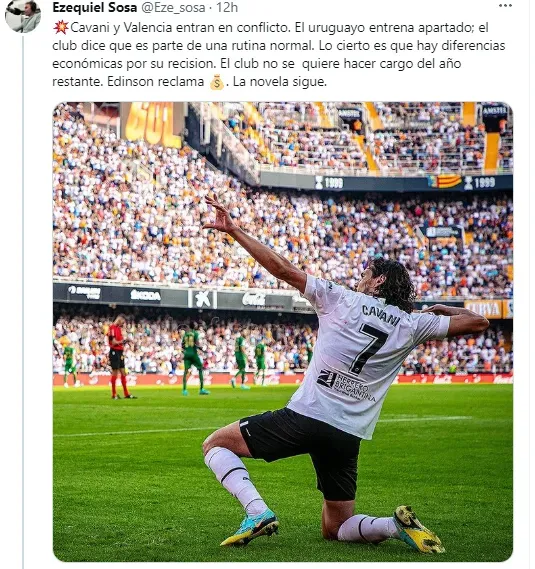Click the number 7 on Cavani's jersey
The height and width of the screenshot is (569, 535).
[367, 348]
